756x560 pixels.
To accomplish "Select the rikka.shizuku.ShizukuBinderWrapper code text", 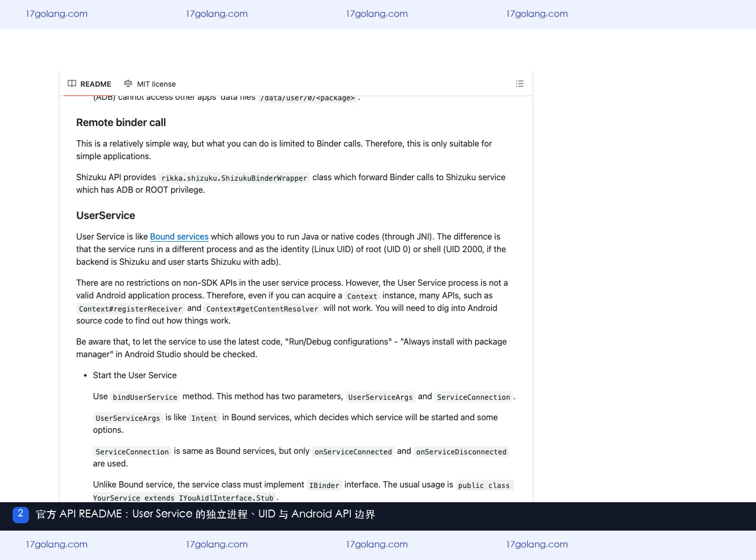I will tap(234, 178).
